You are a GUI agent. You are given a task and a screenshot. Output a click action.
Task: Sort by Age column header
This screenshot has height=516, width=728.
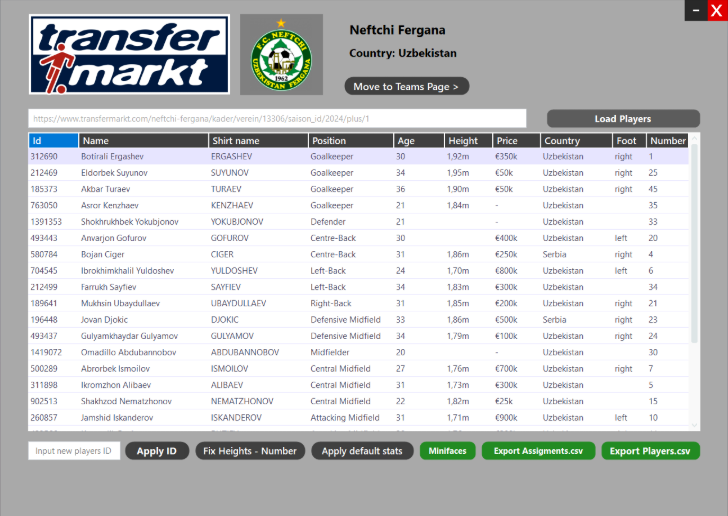click(x=419, y=140)
